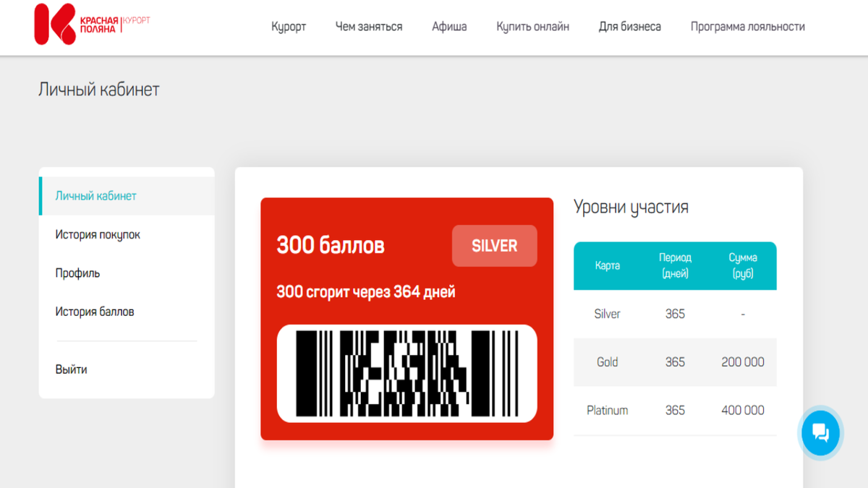Open Купить онлайн in the header
The height and width of the screenshot is (488, 868).
(532, 27)
